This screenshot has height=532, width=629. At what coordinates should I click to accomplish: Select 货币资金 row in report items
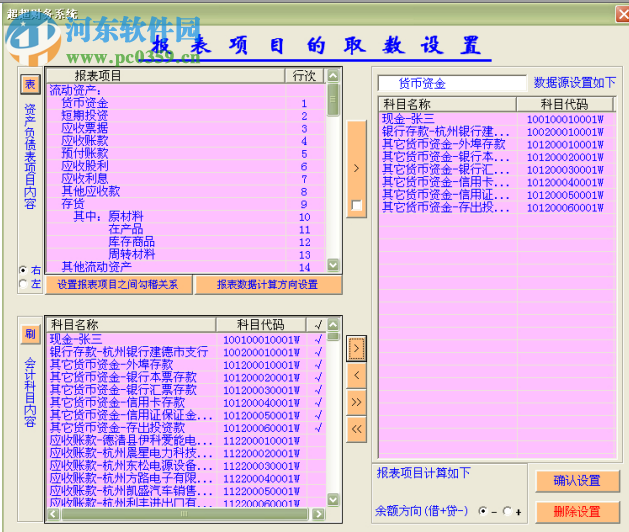tap(186, 104)
